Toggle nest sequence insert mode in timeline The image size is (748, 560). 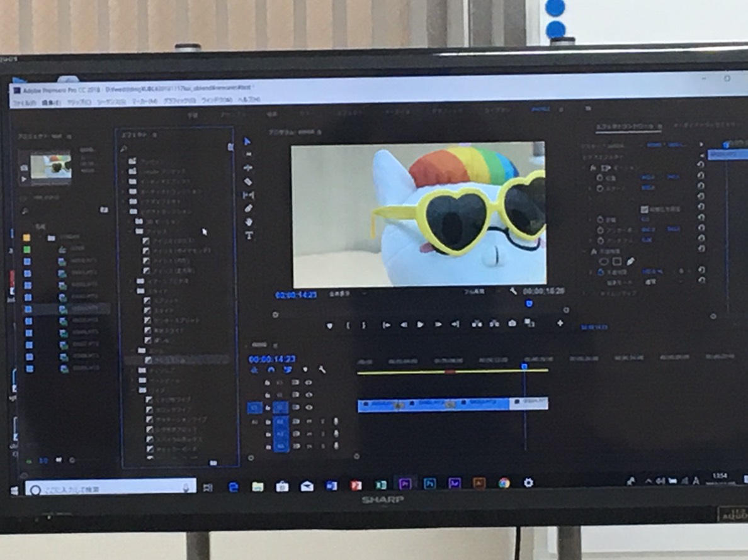coord(254,370)
